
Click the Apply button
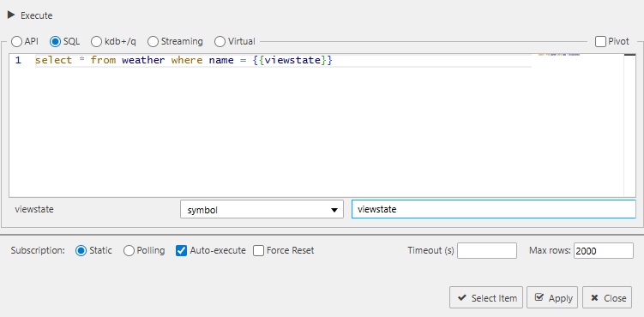tap(552, 297)
